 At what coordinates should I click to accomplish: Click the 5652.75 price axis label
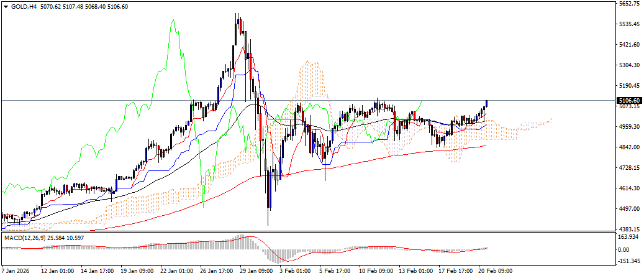point(630,4)
